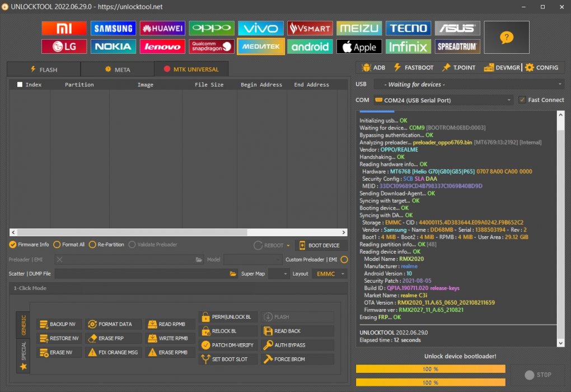The image size is (571, 392).
Task: Open the Android general section
Action: coord(310,46)
